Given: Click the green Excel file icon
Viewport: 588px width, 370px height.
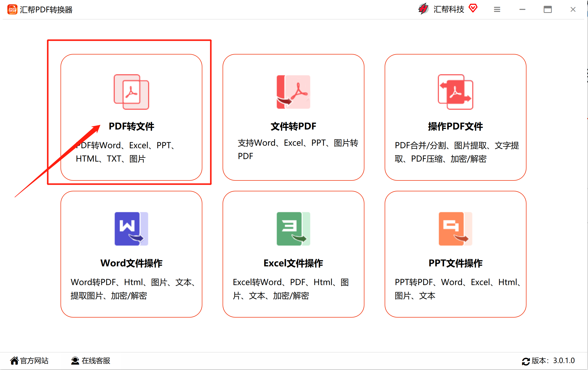Looking at the screenshot, I should (293, 229).
